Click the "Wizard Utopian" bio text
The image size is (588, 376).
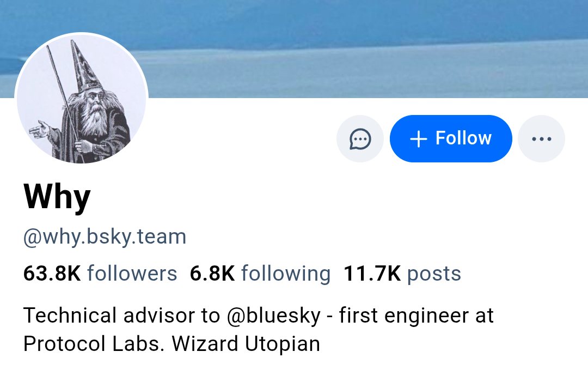coord(246,344)
